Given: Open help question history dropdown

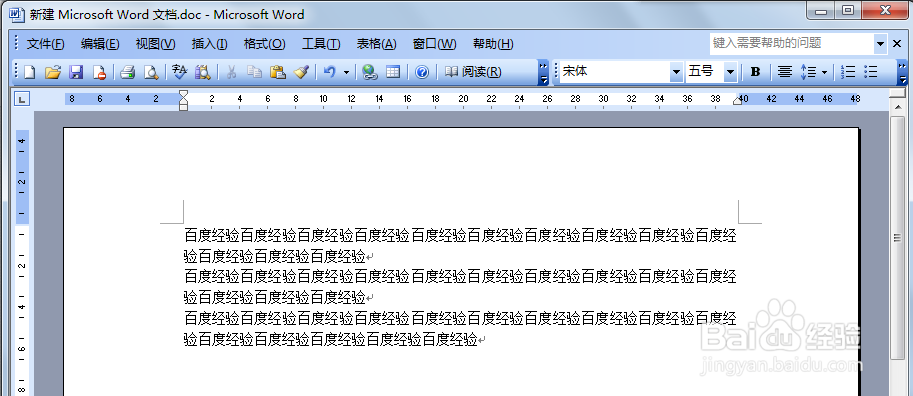Looking at the screenshot, I should point(880,43).
